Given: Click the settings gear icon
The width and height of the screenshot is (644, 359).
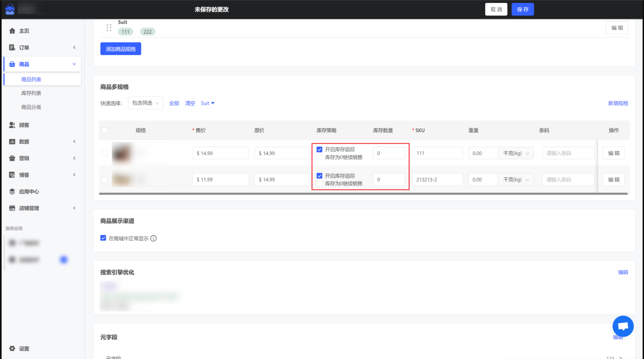Looking at the screenshot, I should pos(12,348).
